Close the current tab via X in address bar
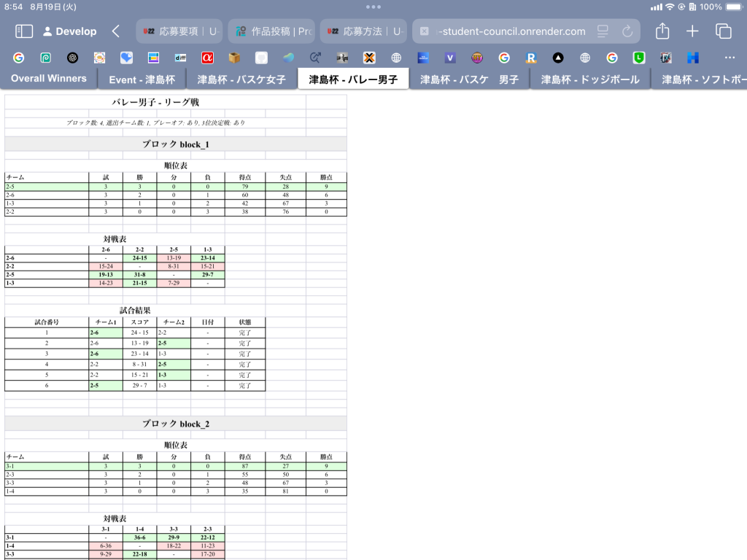 click(x=425, y=31)
